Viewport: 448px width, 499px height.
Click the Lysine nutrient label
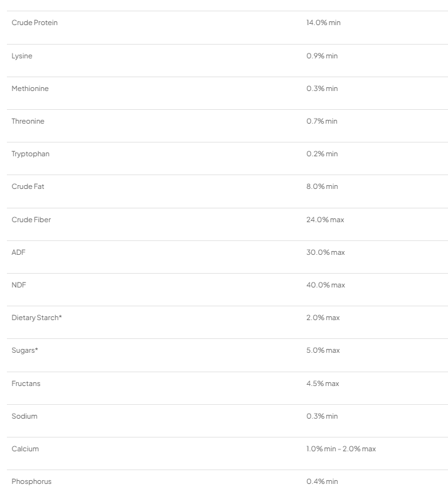pyautogui.click(x=22, y=56)
